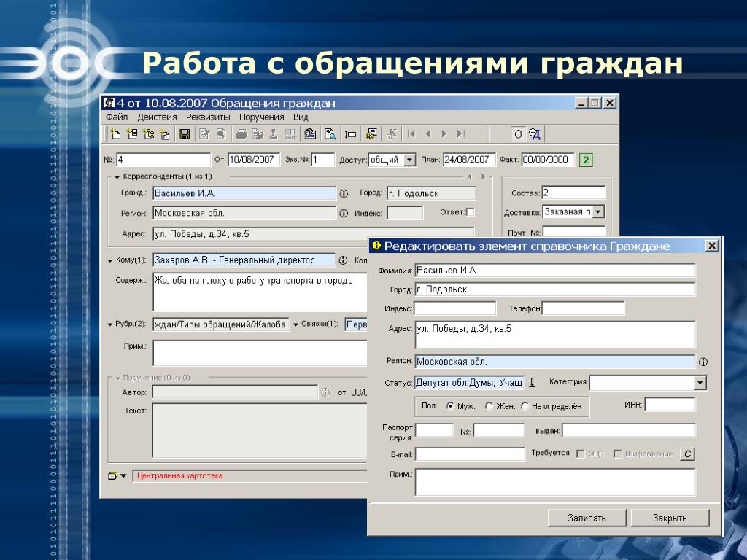Screen dimensions: 747x560
Task: Click the Закрыть button
Action: pos(670,518)
